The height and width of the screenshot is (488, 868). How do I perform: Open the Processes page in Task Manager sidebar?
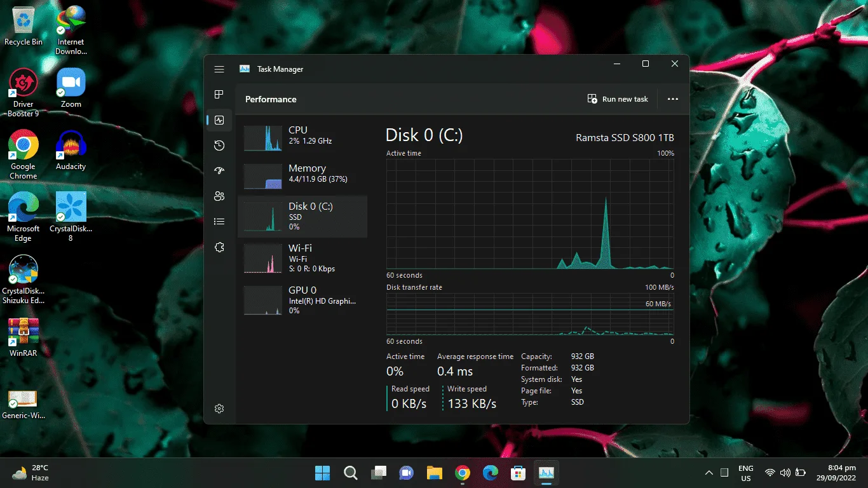(x=219, y=95)
